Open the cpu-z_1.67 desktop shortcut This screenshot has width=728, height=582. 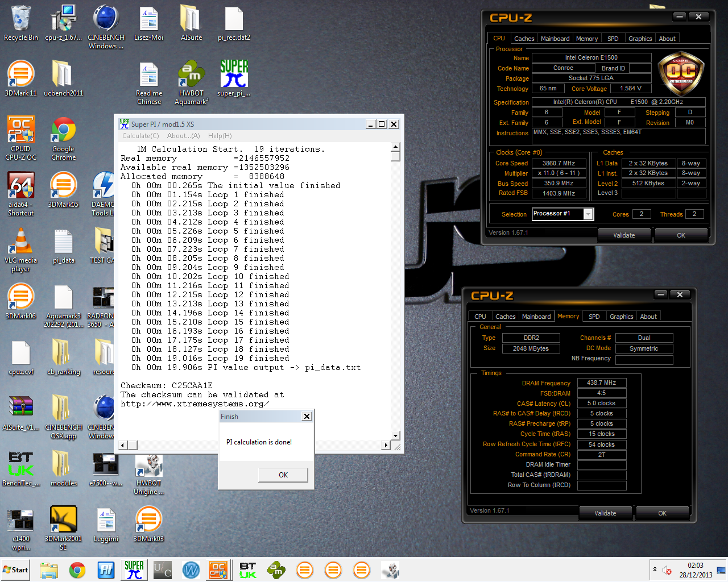click(63, 23)
